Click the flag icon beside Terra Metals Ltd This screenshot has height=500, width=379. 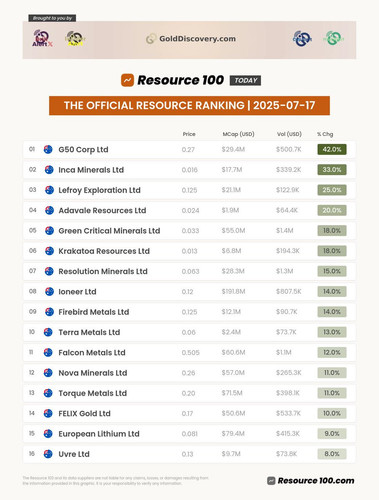coord(48,332)
